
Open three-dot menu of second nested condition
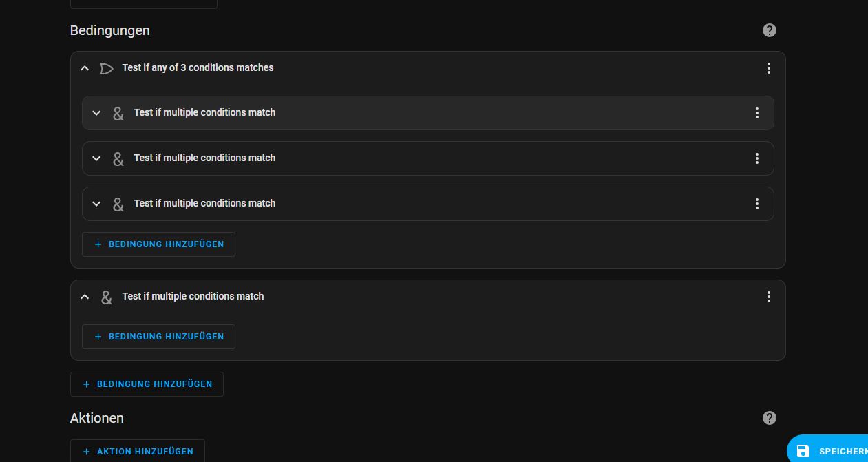[757, 158]
